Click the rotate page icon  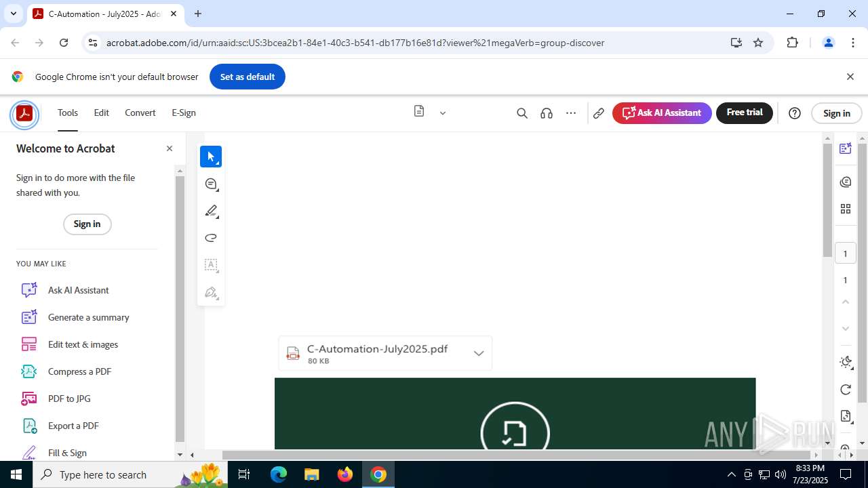[x=845, y=389]
